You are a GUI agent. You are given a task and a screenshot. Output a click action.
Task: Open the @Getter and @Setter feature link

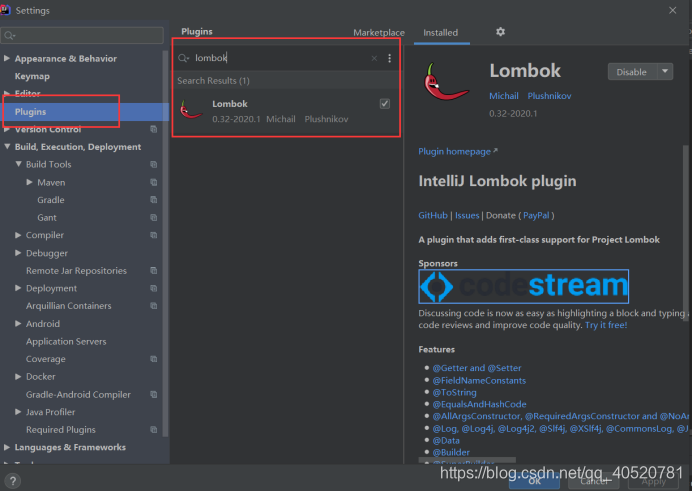[x=477, y=368]
